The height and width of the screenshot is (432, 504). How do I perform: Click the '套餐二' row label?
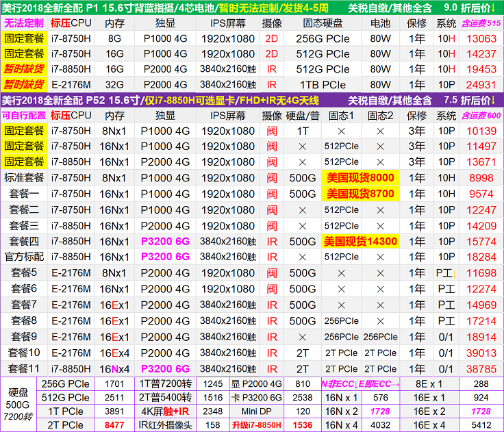[x=24, y=209]
